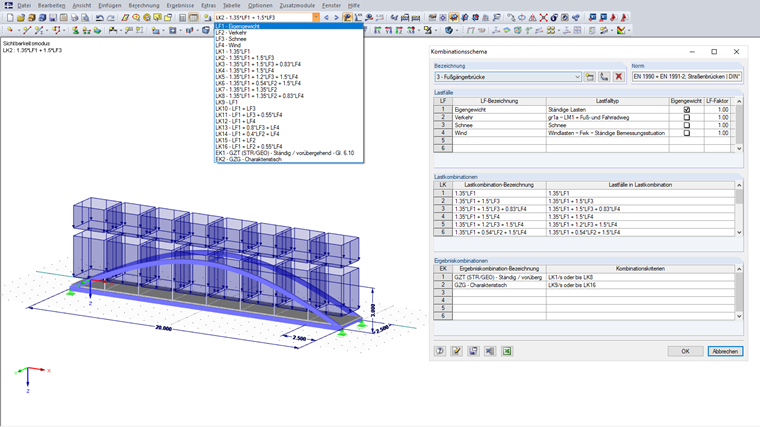Tick the Eigengewicht checkbox for Wind row
The image size is (760, 427).
point(686,133)
